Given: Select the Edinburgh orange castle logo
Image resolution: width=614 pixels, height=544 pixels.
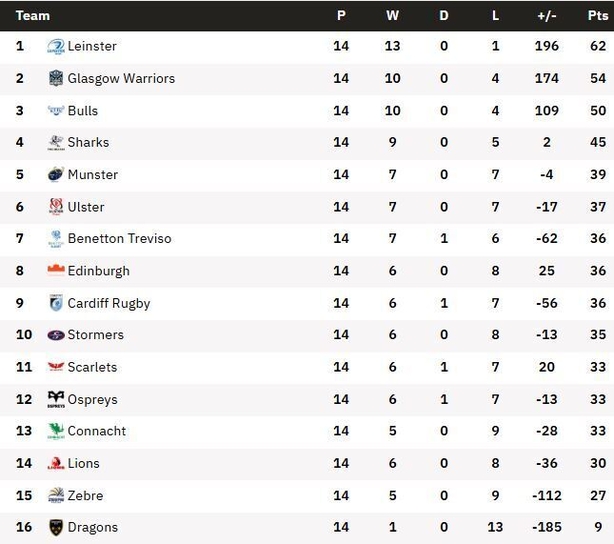Looking at the screenshot, I should (56, 270).
